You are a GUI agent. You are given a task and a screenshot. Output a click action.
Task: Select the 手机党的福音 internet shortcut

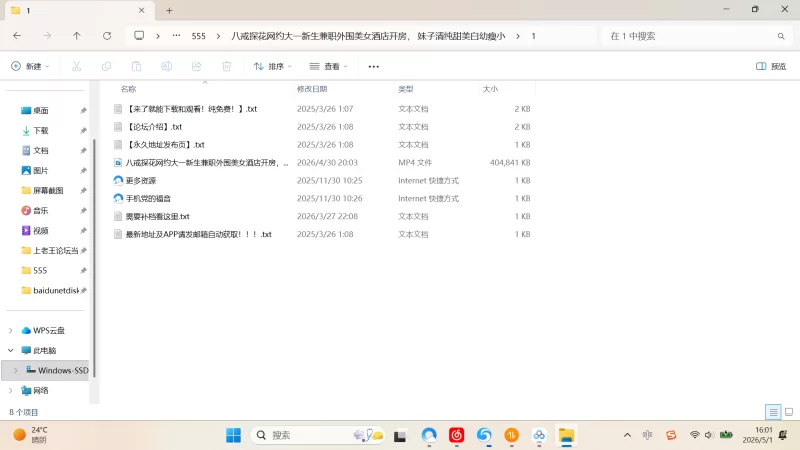pos(148,198)
